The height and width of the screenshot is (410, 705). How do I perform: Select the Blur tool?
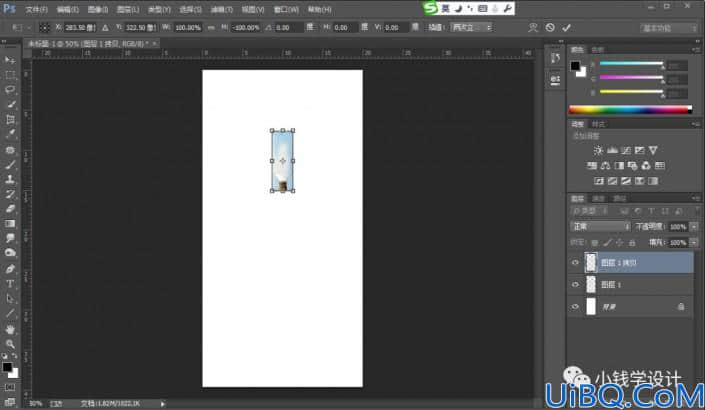10,238
